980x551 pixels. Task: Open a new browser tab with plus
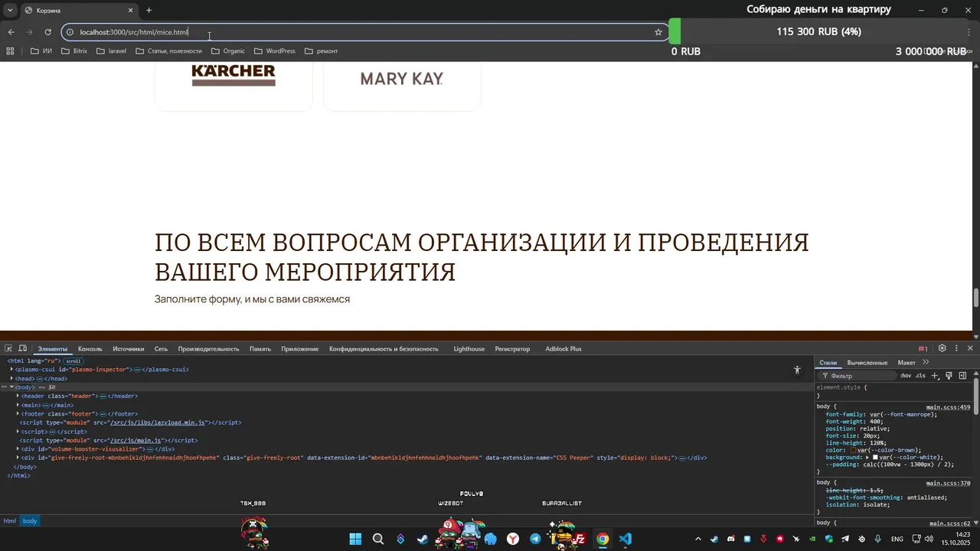coord(149,11)
